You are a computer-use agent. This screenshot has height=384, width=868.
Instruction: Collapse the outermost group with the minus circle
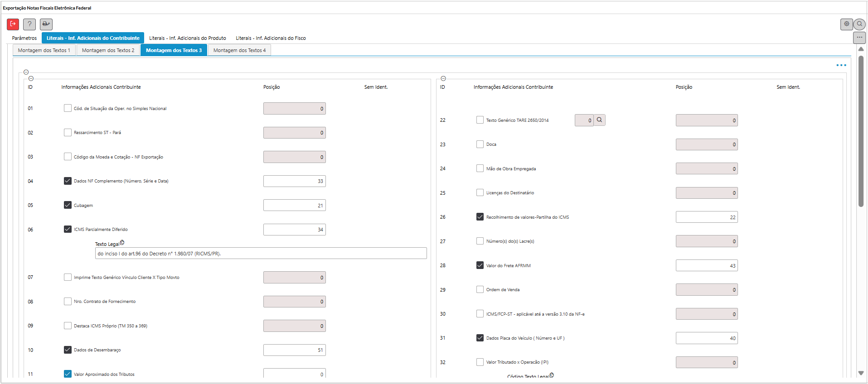[x=26, y=72]
